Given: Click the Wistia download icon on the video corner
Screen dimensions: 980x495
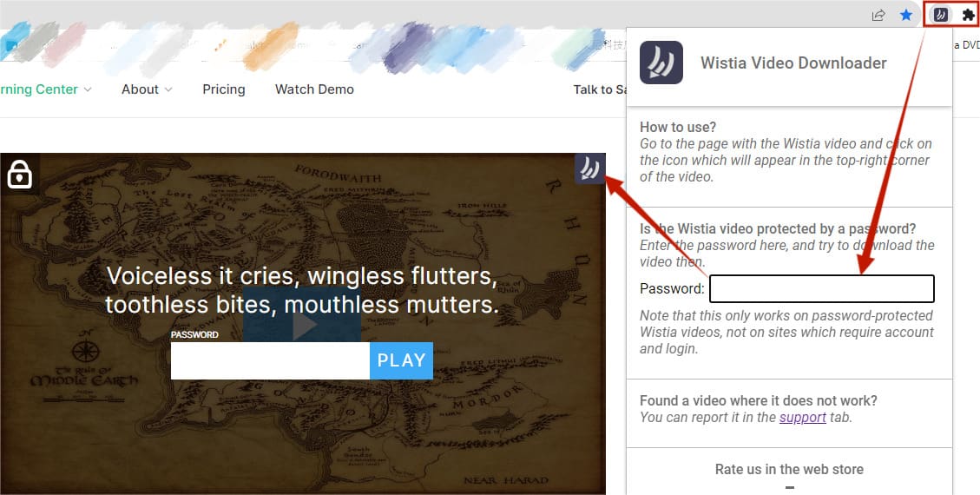Looking at the screenshot, I should pyautogui.click(x=589, y=168).
